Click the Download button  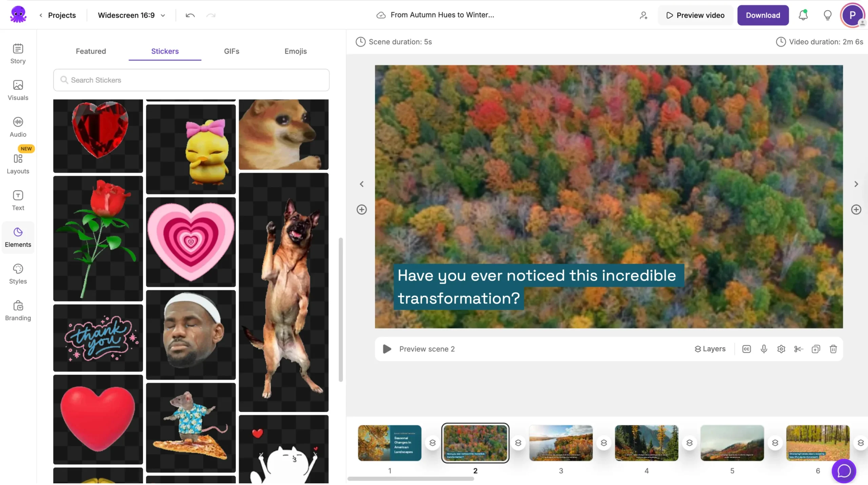[763, 15]
